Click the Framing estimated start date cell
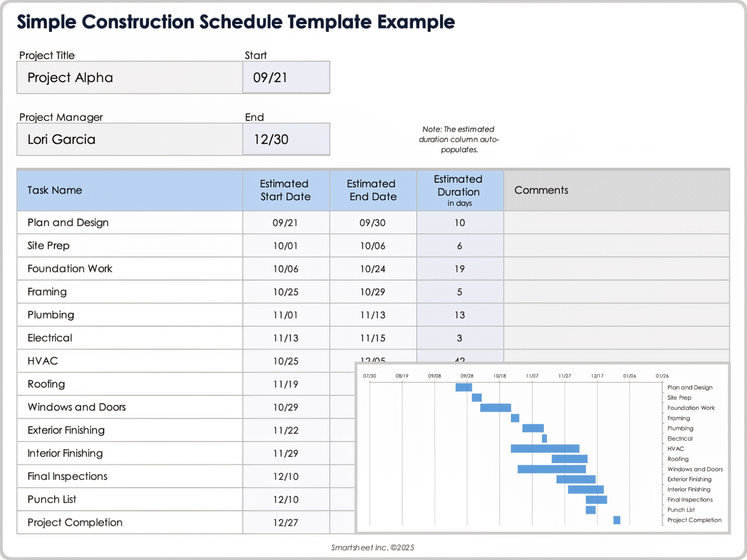Screen dimensions: 747x560 tap(286, 292)
